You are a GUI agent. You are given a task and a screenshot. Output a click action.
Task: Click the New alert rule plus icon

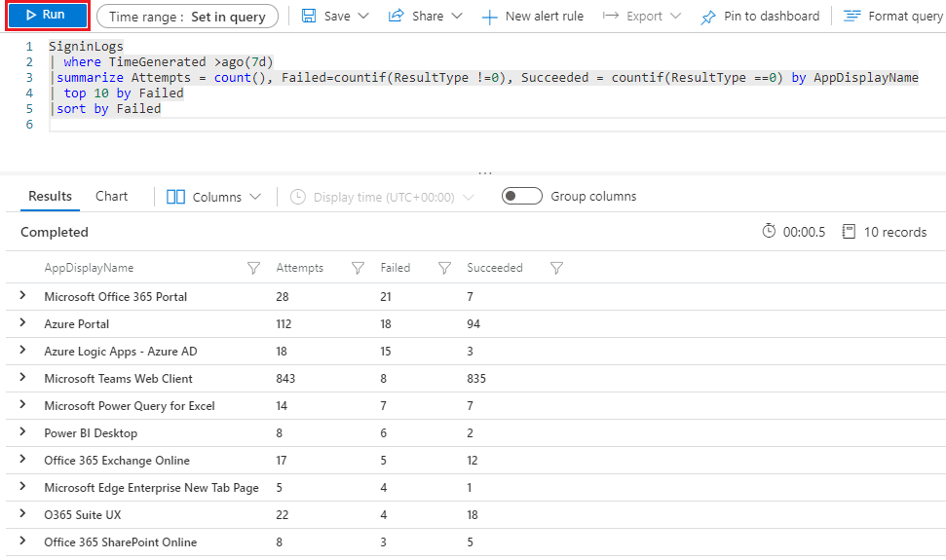(489, 17)
